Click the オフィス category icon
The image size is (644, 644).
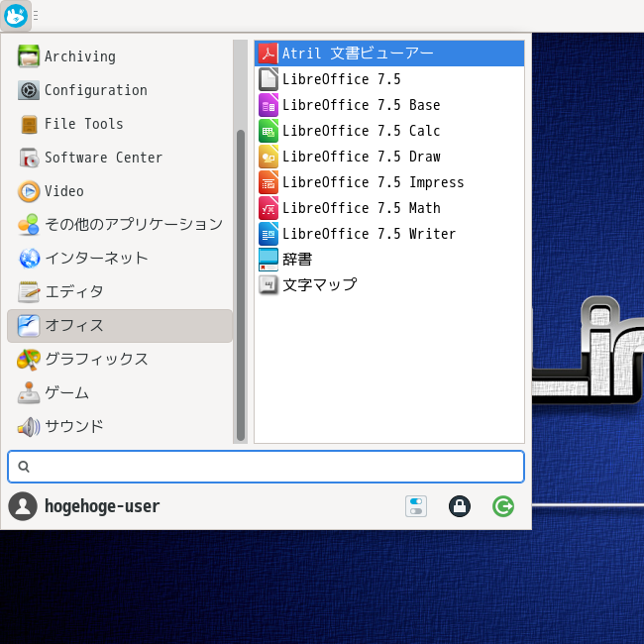pyautogui.click(x=29, y=326)
